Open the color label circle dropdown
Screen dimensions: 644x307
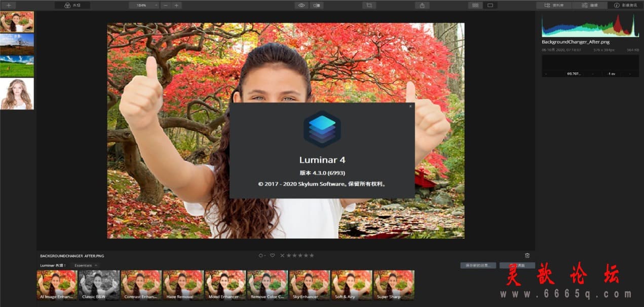point(262,255)
